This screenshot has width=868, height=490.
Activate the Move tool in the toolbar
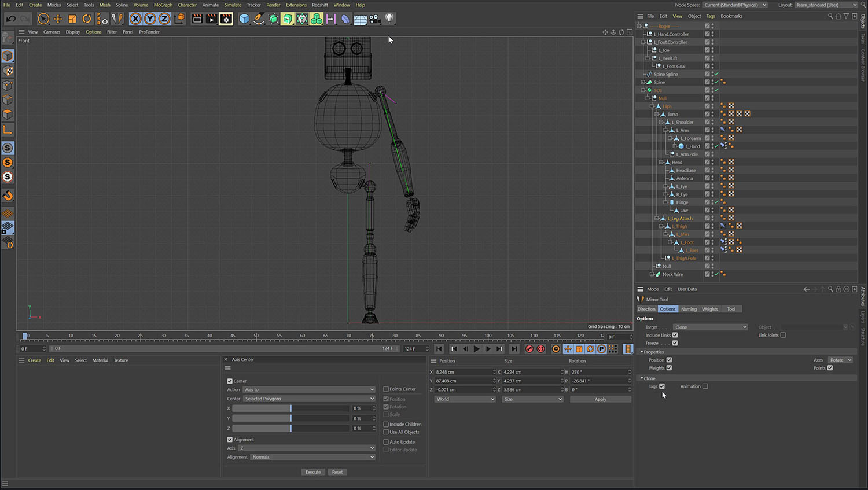(58, 19)
